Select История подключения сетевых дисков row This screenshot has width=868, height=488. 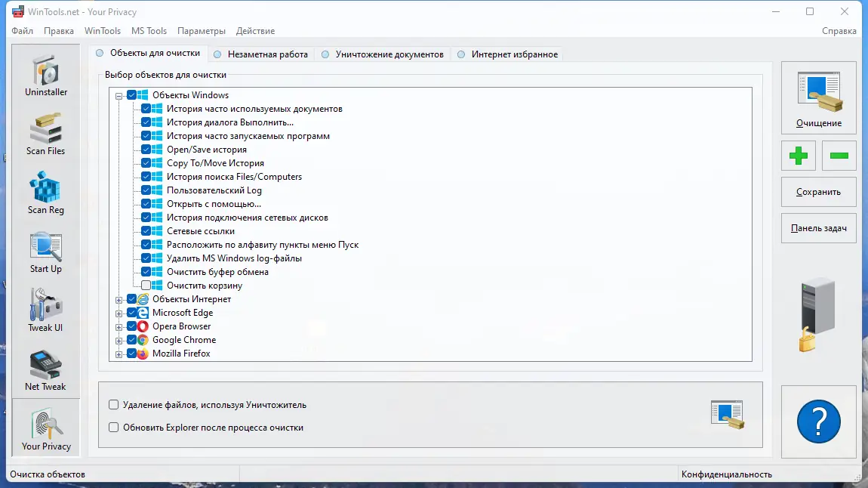pos(248,218)
